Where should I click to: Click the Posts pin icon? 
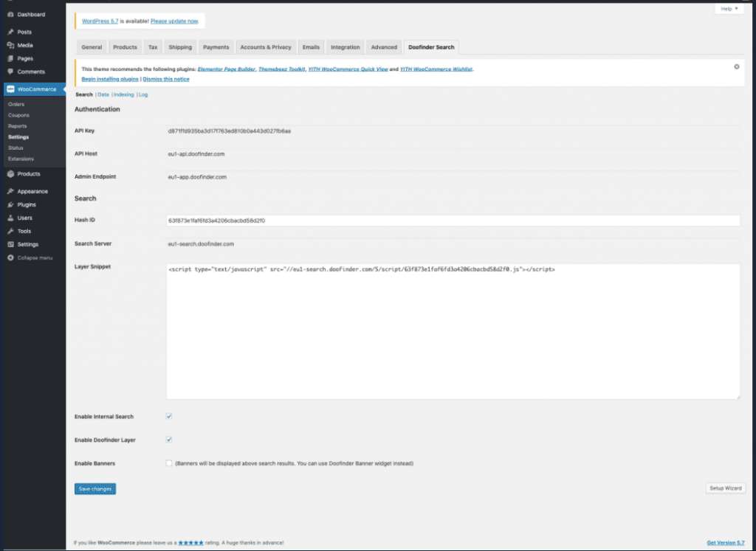click(10, 32)
